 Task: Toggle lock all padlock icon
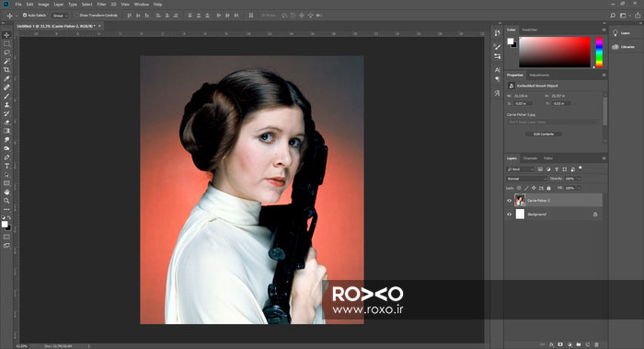click(548, 188)
